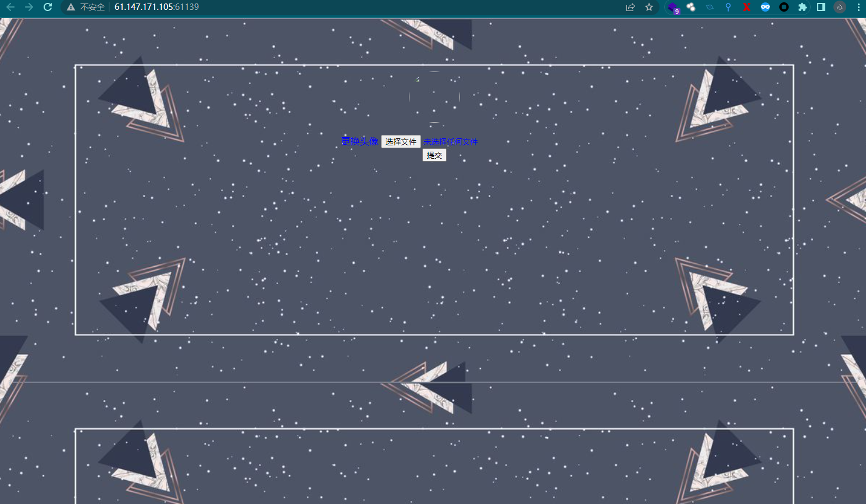
Task: Open the black ring extension icon
Action: 784,7
